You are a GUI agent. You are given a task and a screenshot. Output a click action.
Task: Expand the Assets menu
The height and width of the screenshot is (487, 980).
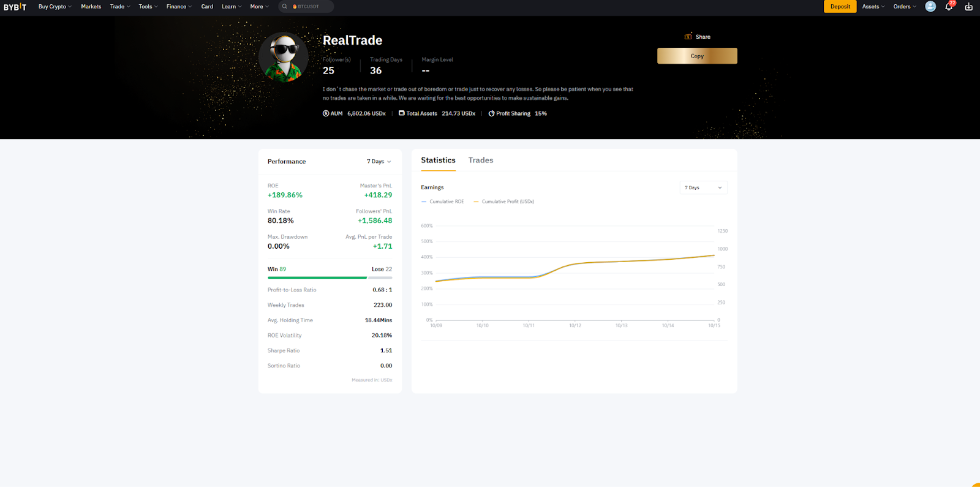coord(873,7)
